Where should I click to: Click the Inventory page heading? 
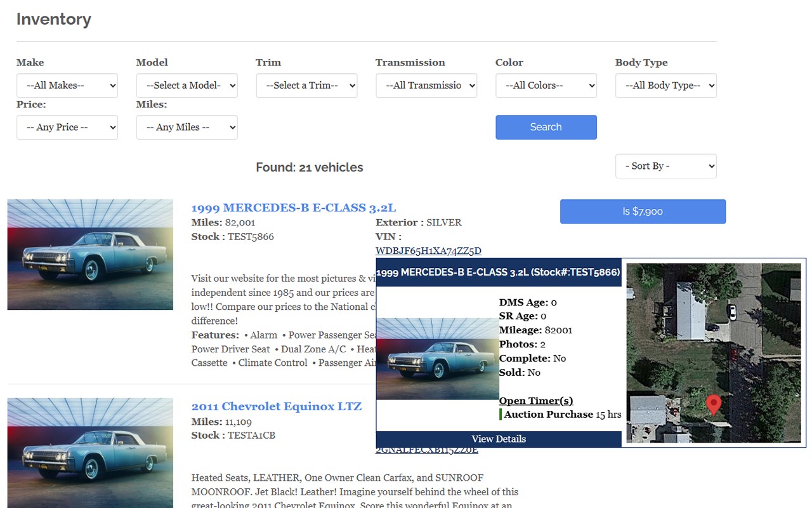[x=54, y=19]
